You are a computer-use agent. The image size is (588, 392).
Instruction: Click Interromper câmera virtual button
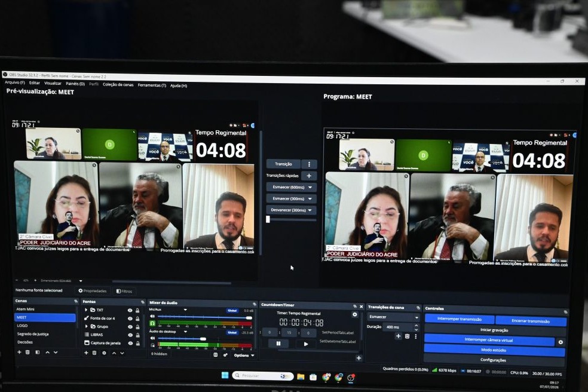489,340
